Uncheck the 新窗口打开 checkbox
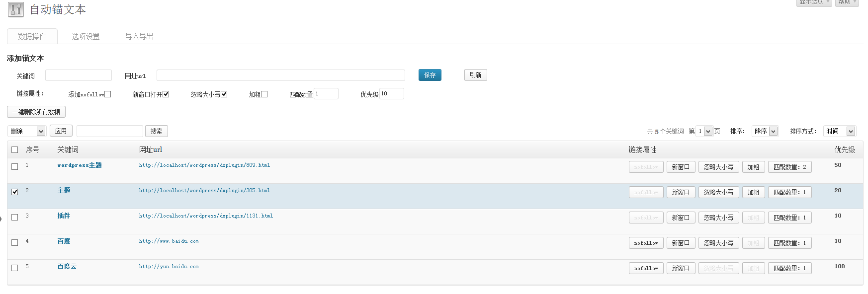This screenshot has height=294, width=868. tap(166, 94)
